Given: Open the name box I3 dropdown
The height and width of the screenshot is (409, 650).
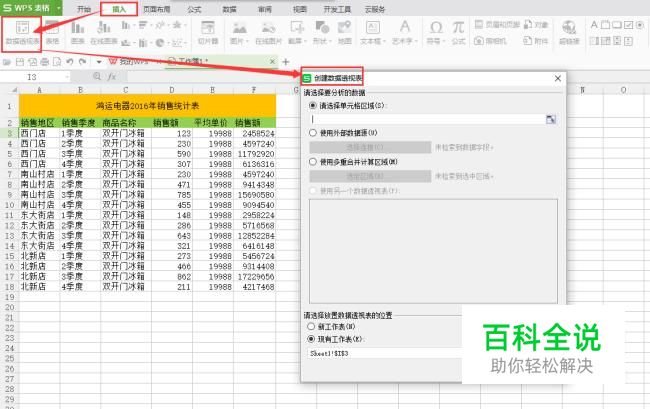Looking at the screenshot, I should 67,77.
